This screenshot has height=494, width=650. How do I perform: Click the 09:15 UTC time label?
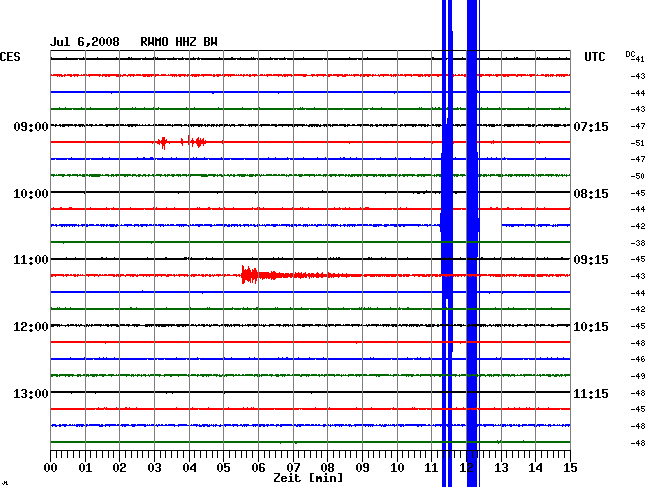591,260
